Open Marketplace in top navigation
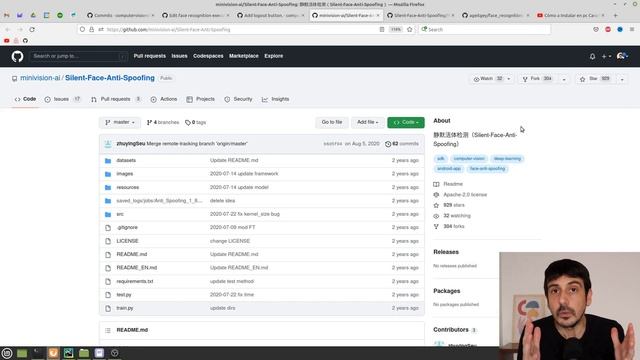 244,56
